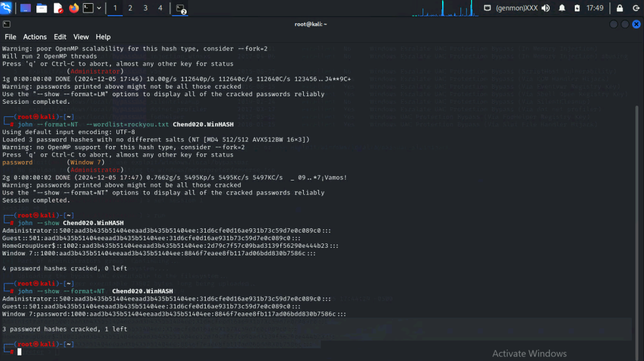Viewport: 644px width, 361px height.
Task: Switch to workspace 3
Action: (145, 8)
